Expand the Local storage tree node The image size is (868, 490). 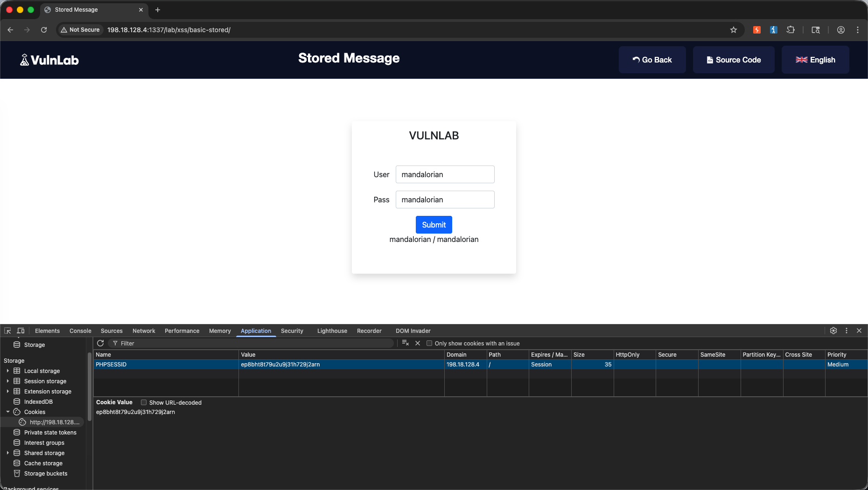(x=8, y=371)
